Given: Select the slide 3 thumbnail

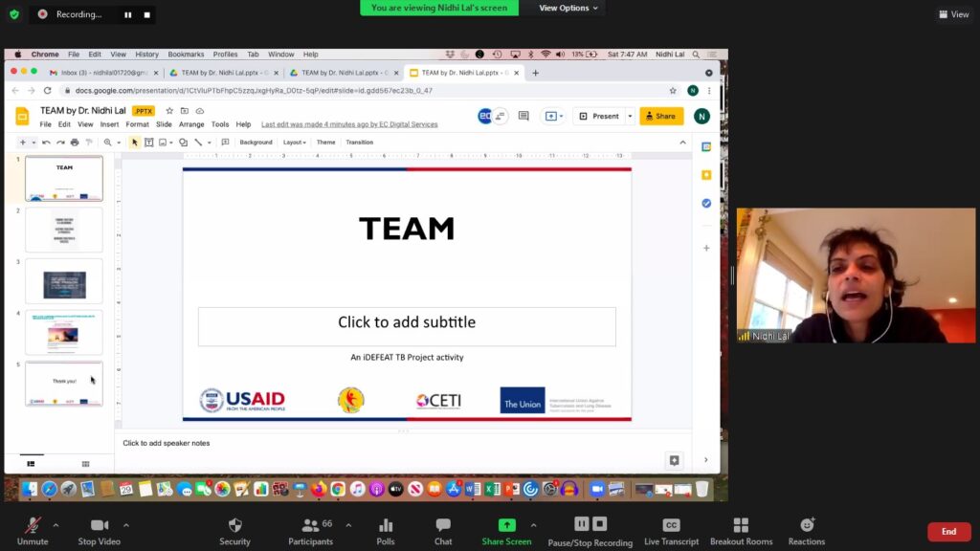Looking at the screenshot, I should [x=64, y=281].
